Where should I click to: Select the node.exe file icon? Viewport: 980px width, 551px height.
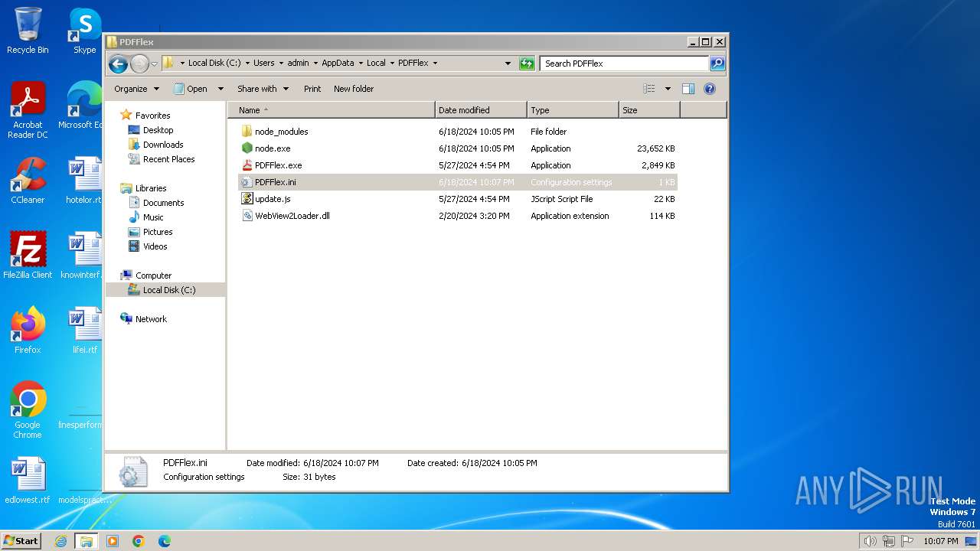pos(247,148)
